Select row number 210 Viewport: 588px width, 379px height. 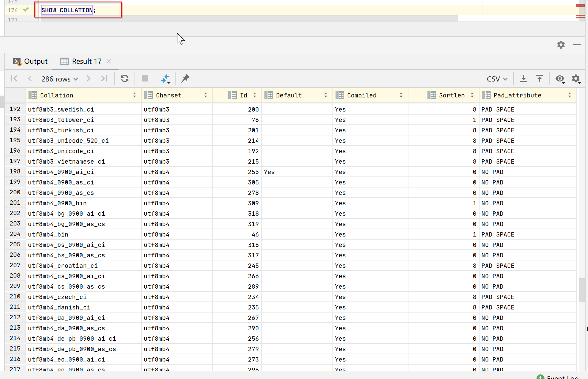(x=15, y=297)
